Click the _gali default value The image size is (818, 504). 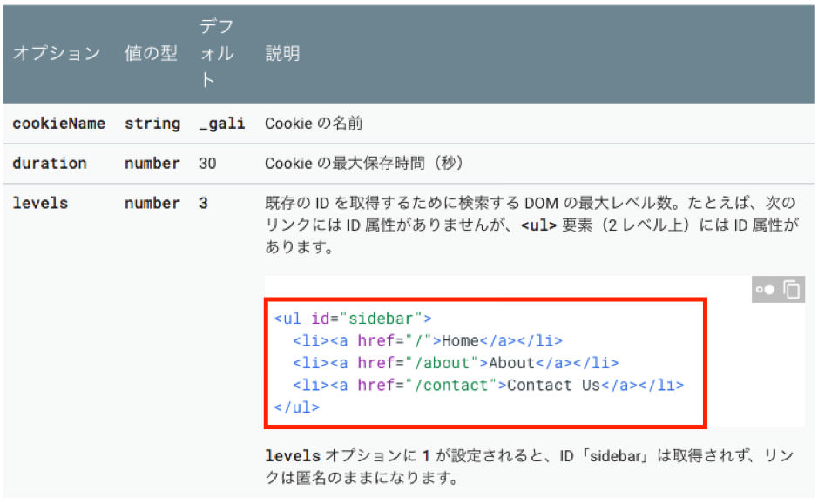tap(221, 124)
